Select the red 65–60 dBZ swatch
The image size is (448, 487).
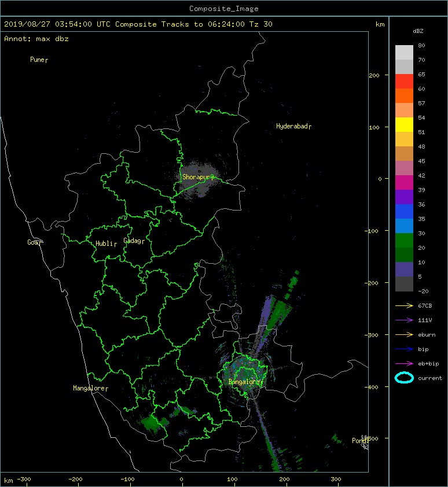pyautogui.click(x=404, y=82)
